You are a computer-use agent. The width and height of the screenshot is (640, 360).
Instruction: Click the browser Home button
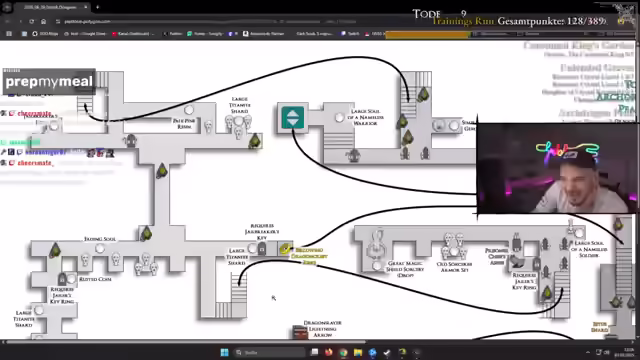43,21
